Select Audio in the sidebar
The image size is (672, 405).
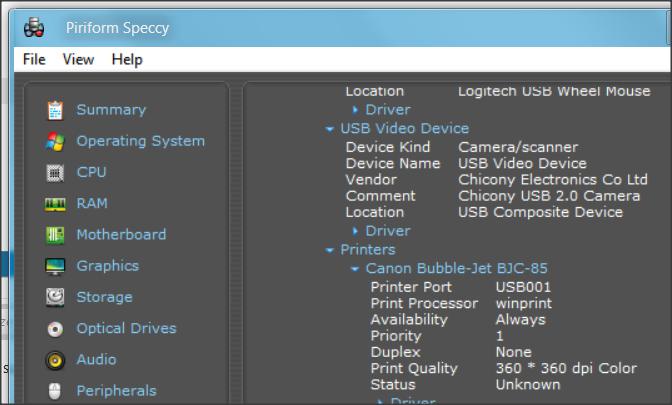click(x=96, y=360)
